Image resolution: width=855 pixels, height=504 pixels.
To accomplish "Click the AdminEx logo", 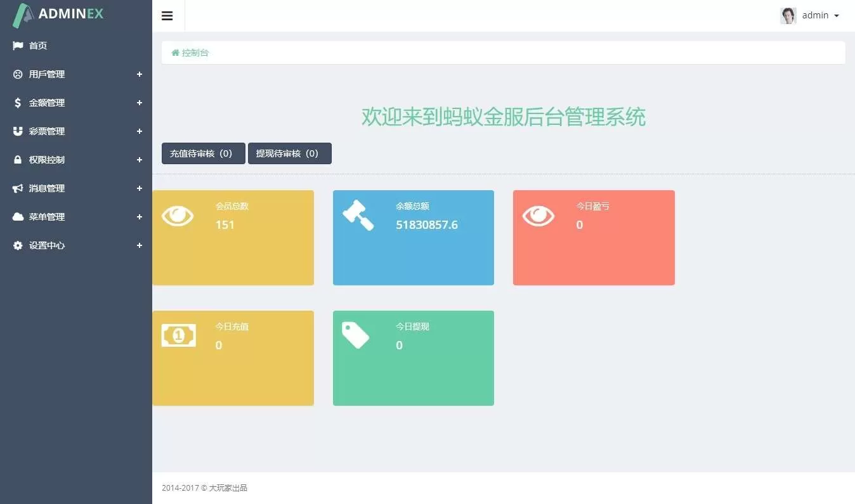I will (x=59, y=15).
